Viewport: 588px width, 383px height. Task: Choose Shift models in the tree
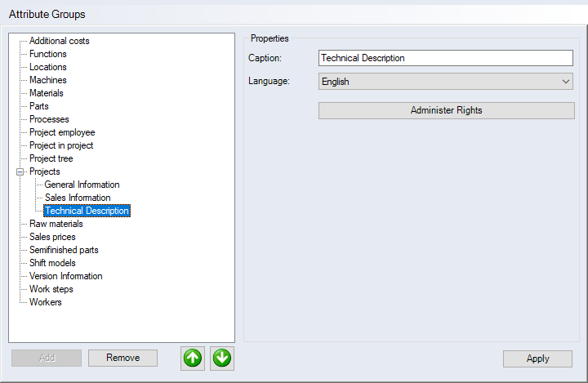pos(52,263)
